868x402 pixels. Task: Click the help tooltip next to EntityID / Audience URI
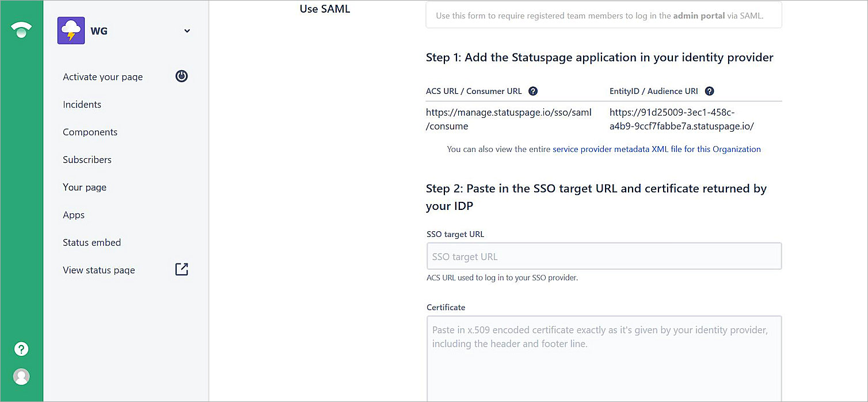tap(709, 91)
